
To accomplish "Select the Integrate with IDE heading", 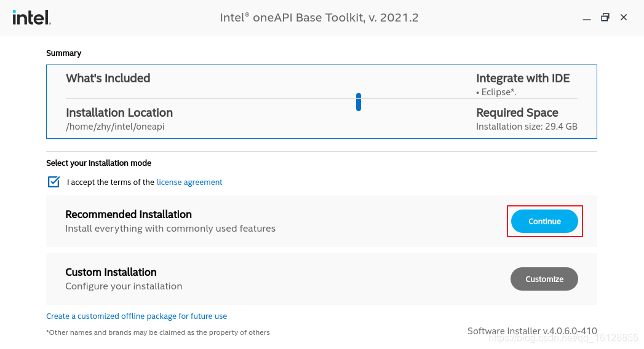I will point(523,78).
